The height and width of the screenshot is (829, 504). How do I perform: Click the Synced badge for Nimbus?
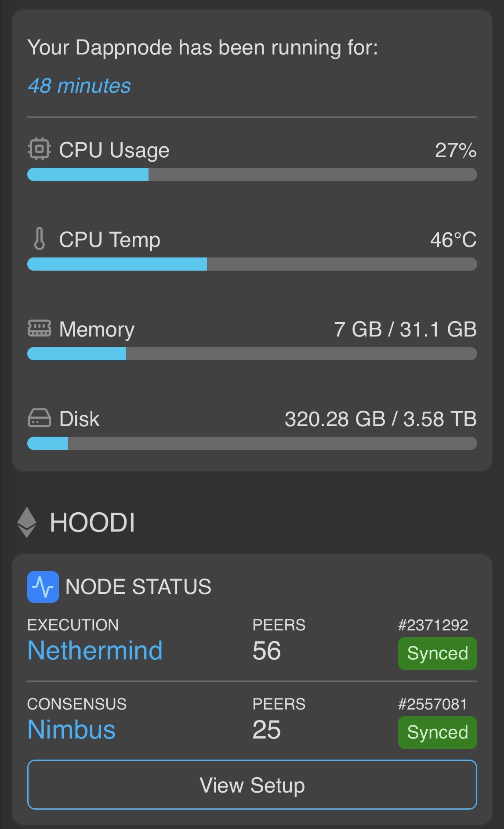pyautogui.click(x=437, y=732)
